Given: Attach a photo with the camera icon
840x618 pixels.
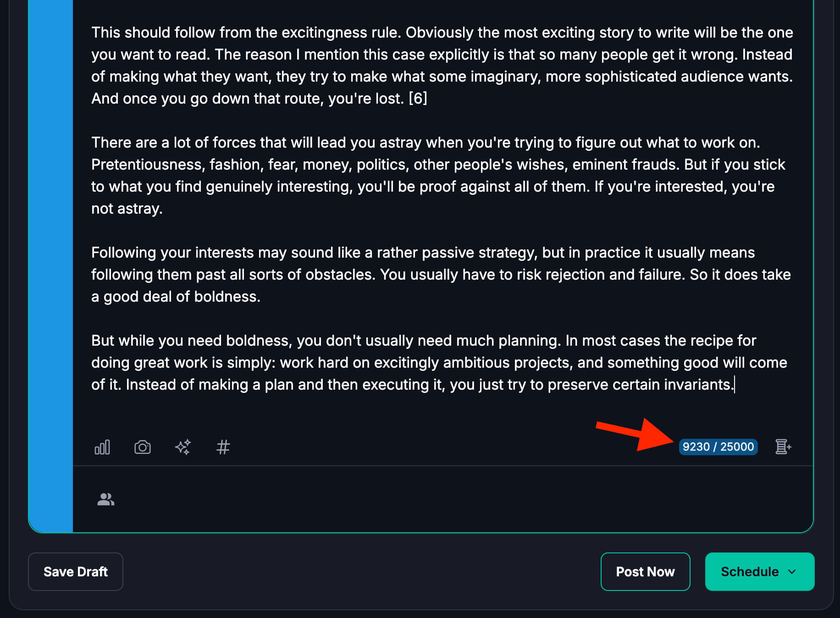Looking at the screenshot, I should click(143, 447).
